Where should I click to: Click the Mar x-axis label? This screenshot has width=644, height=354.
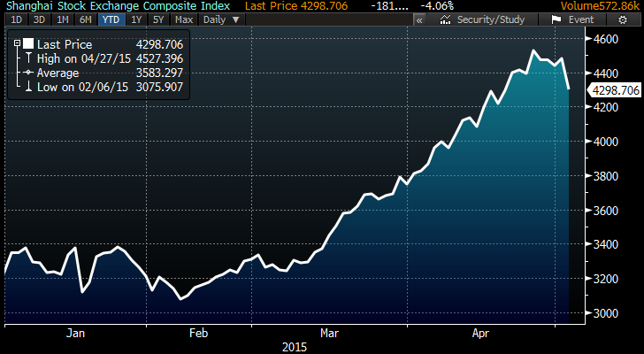point(330,333)
